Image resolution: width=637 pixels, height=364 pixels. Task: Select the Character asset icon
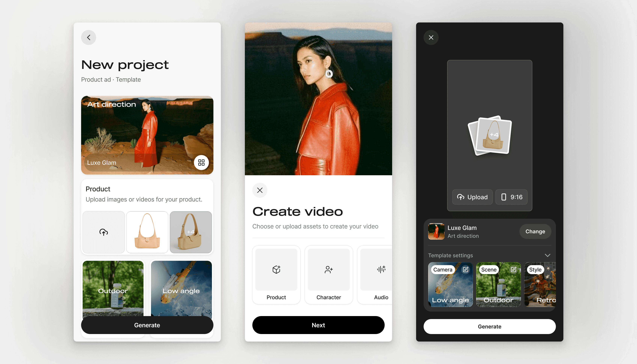coord(329,269)
